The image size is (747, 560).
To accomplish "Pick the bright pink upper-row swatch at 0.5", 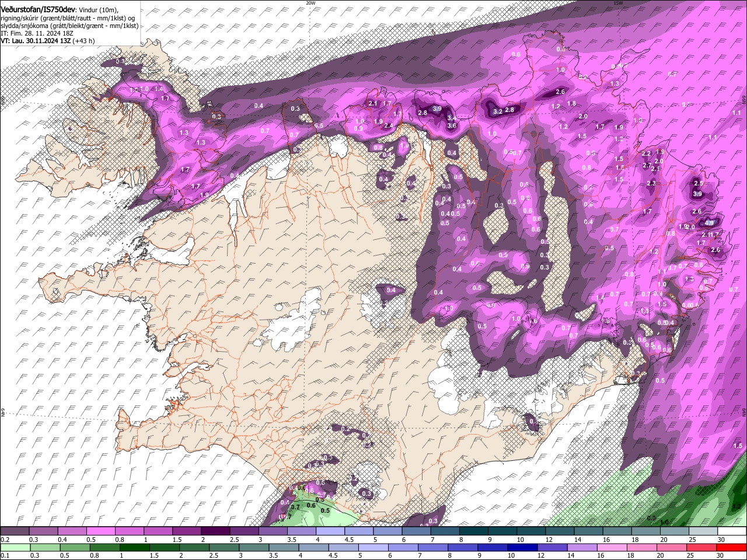I will (x=101, y=531).
